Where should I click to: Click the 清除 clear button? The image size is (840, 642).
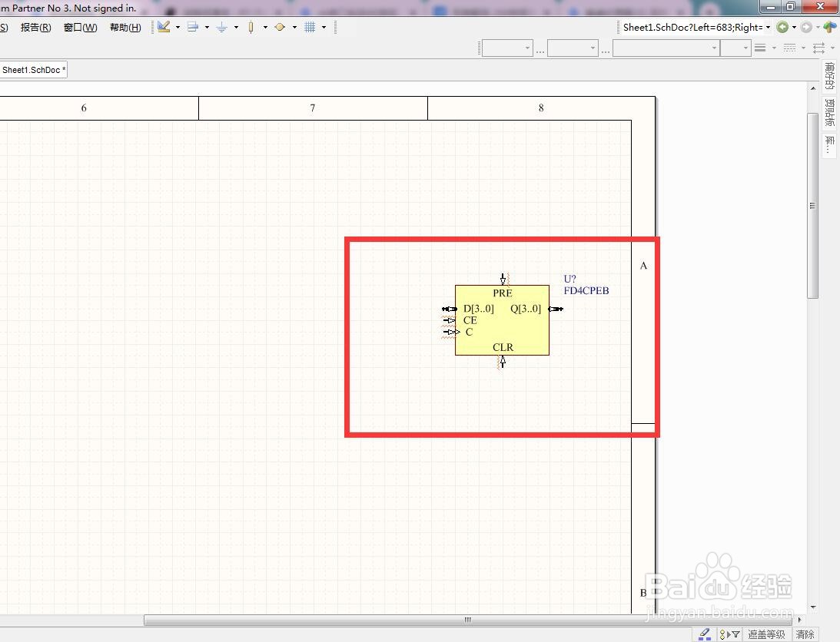tap(805, 634)
